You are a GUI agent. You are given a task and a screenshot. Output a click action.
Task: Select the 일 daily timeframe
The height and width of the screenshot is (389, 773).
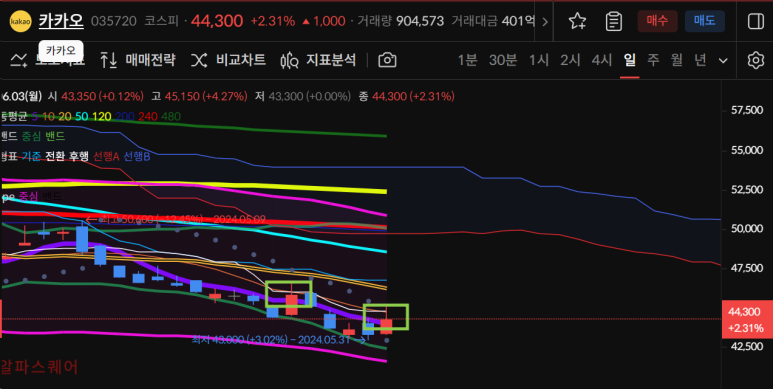pyautogui.click(x=630, y=60)
